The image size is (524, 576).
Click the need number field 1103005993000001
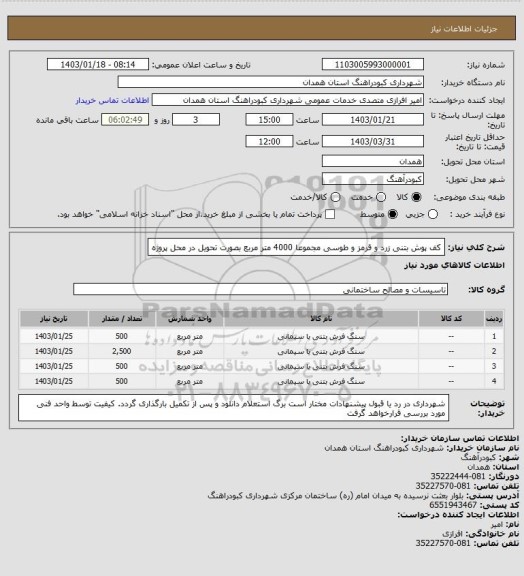pos(373,65)
